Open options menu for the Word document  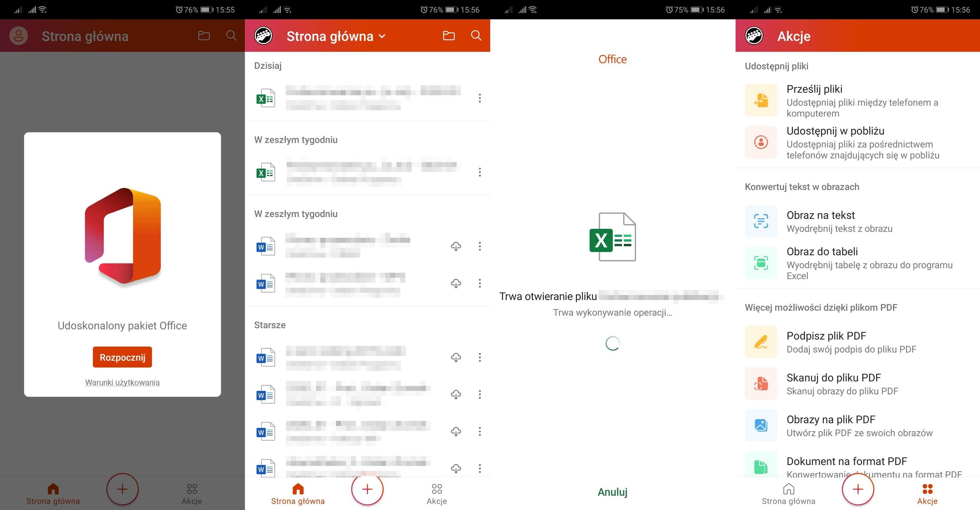(x=479, y=246)
